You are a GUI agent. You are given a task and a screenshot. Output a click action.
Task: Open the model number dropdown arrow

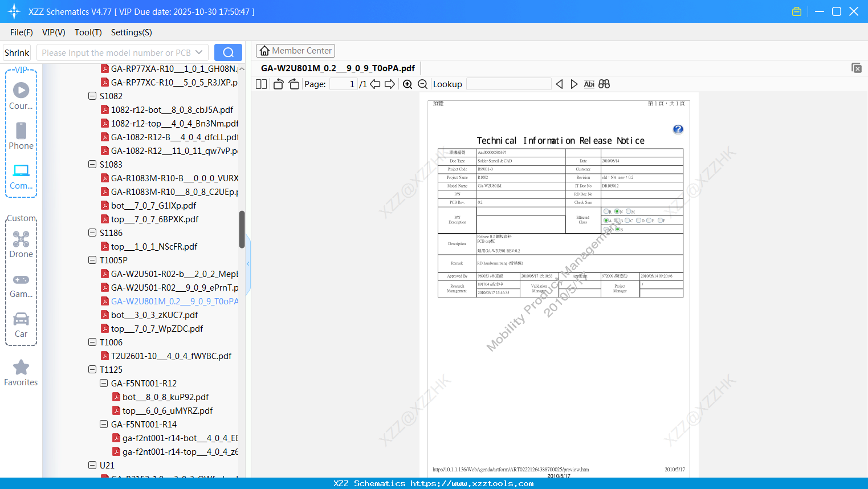(x=199, y=52)
